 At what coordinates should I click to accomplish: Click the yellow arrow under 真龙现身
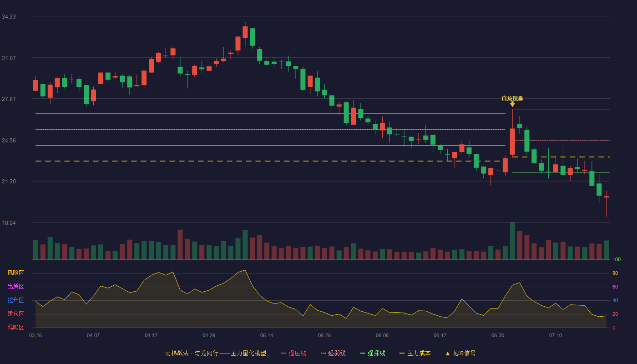click(x=512, y=104)
